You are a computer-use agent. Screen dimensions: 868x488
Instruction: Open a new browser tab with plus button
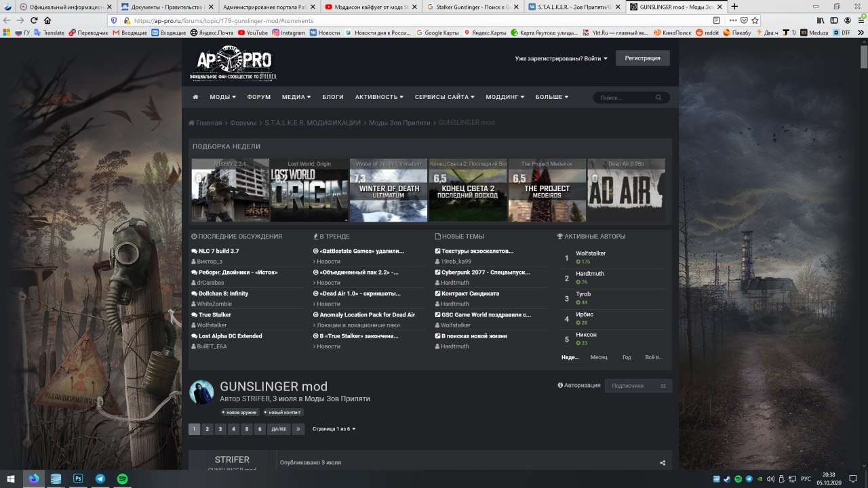coord(734,7)
